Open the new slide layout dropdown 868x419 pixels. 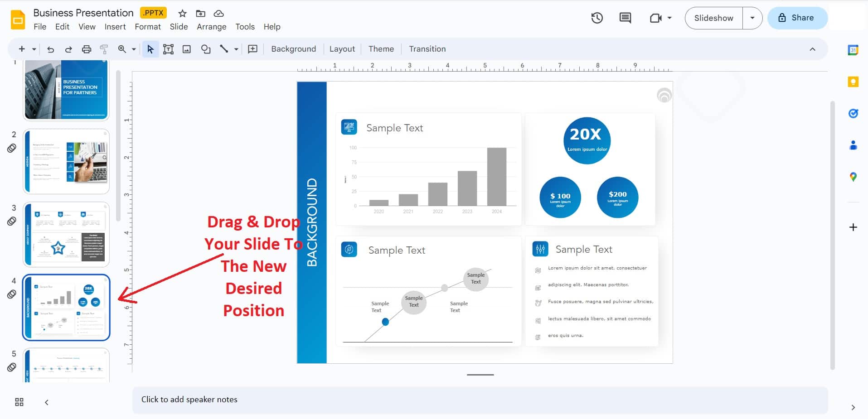[33, 49]
